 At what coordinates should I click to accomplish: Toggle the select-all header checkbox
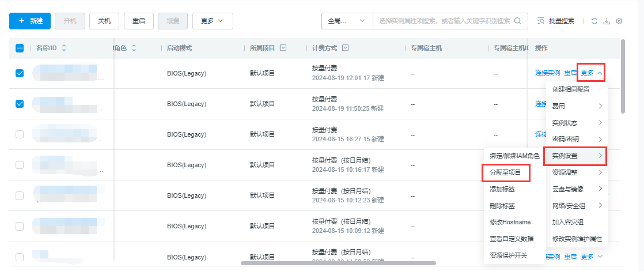[20, 48]
